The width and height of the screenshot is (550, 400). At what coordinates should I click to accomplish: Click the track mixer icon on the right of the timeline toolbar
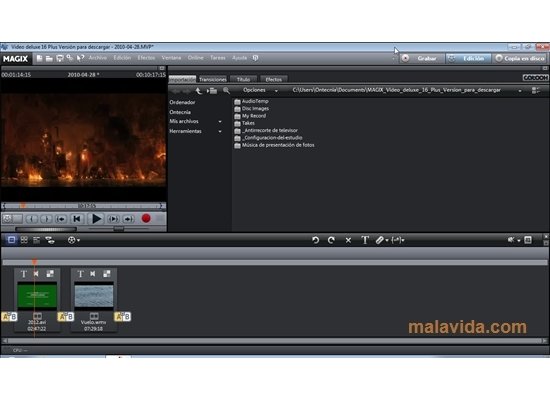pos(528,240)
